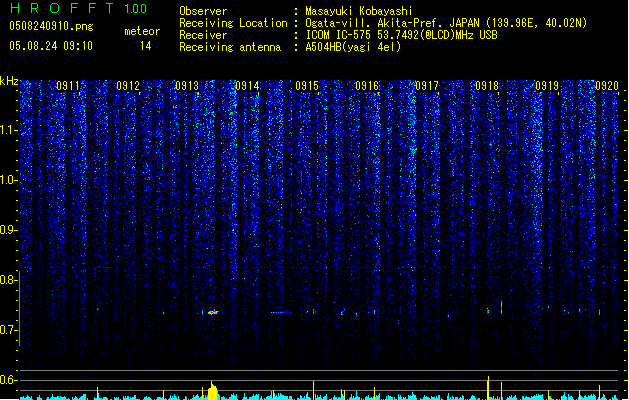Click ICOM IC-575 53.7492 MHz USB text
The width and height of the screenshot is (629, 400).
click(401, 35)
